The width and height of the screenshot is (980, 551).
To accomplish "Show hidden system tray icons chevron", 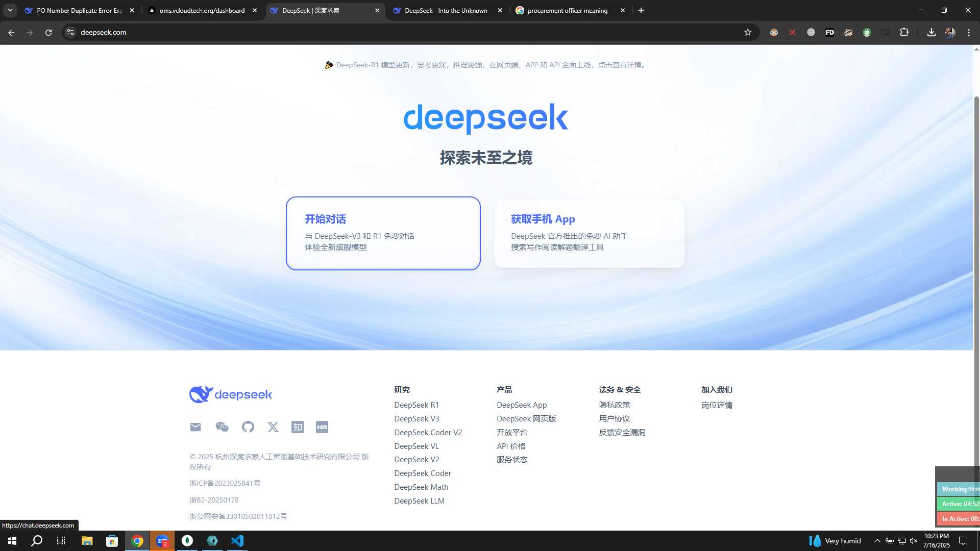I will [x=877, y=541].
